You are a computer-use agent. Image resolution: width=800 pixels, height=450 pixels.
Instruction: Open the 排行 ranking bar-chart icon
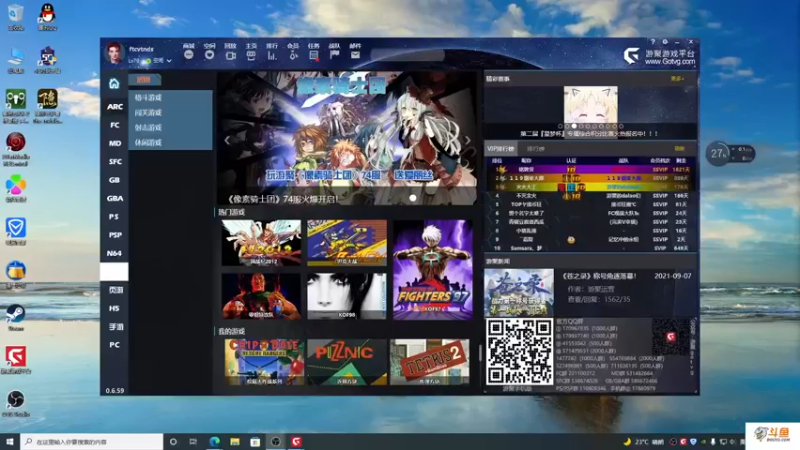[x=272, y=55]
